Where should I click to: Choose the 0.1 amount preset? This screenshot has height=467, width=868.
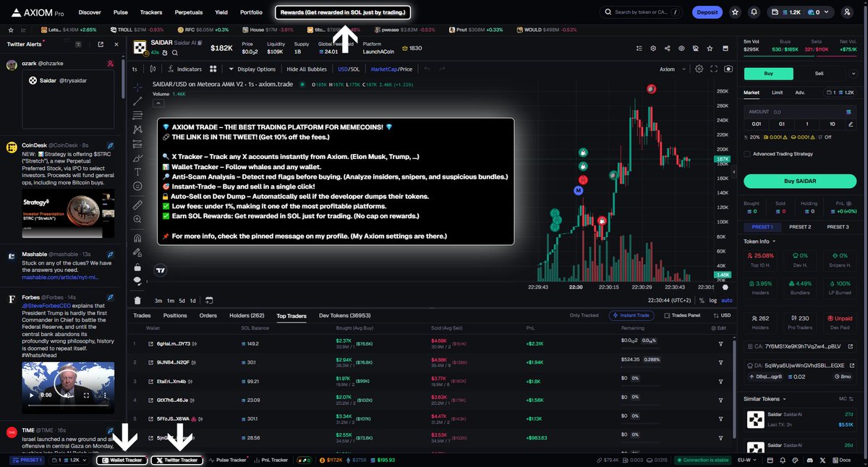[x=782, y=124]
